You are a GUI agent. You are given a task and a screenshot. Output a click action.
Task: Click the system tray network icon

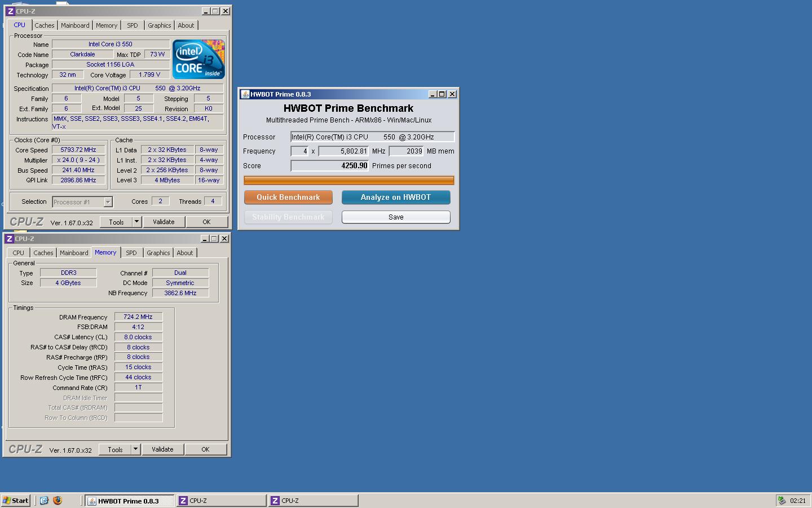[782, 501]
